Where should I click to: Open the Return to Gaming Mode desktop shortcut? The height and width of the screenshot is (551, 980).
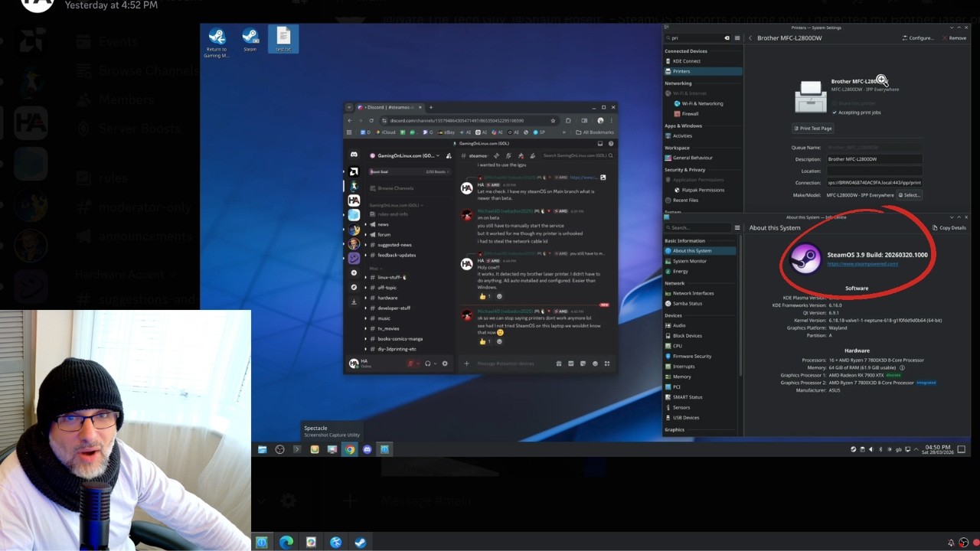[217, 43]
